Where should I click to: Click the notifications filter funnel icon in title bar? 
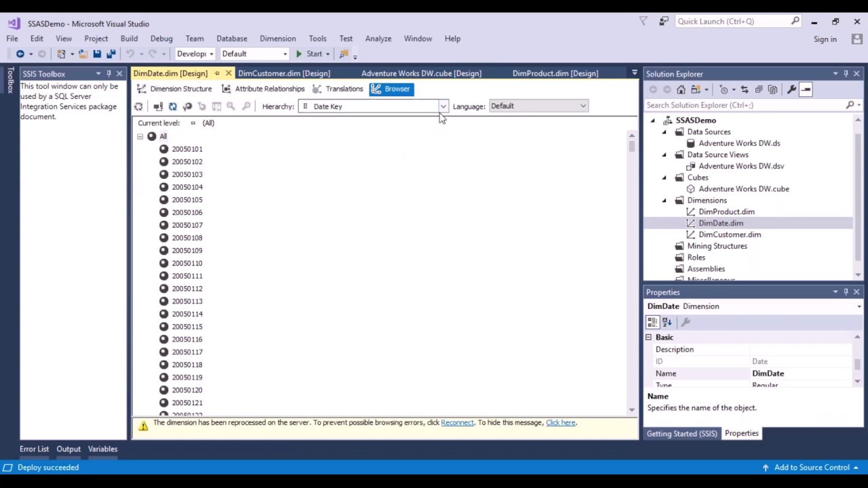click(644, 22)
